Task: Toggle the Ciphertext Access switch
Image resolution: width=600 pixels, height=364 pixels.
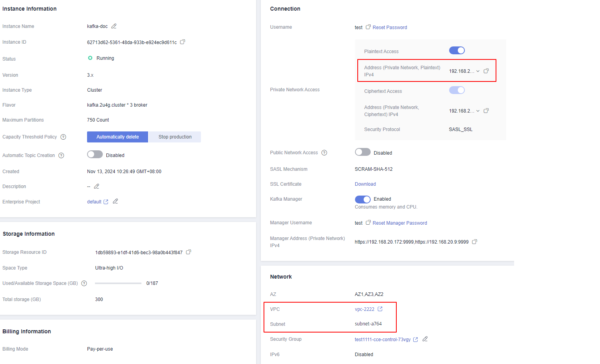Action: point(457,90)
